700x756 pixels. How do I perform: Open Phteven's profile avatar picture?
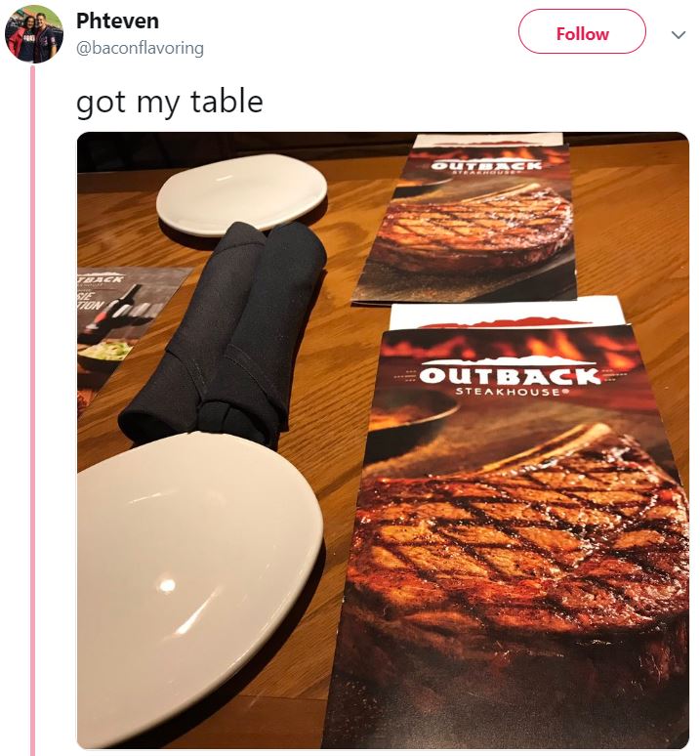coord(33,34)
